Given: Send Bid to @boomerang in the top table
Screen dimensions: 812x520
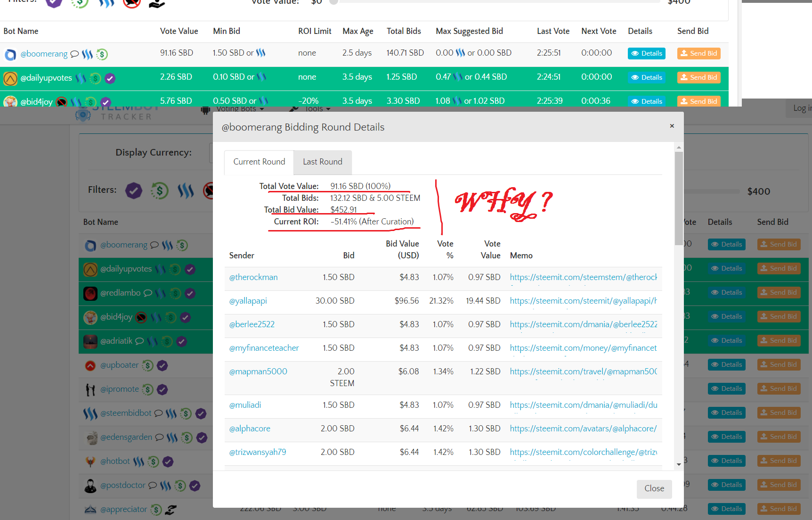Looking at the screenshot, I should 699,53.
